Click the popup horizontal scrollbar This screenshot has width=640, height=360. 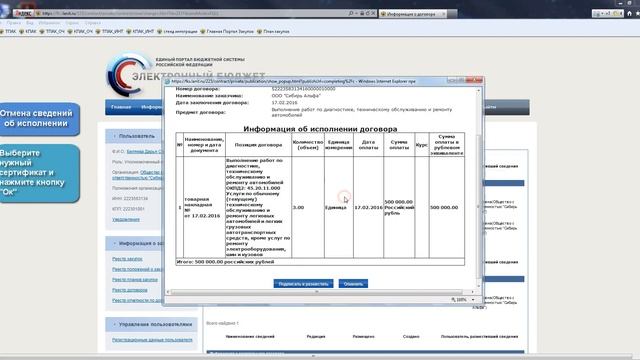click(x=316, y=292)
